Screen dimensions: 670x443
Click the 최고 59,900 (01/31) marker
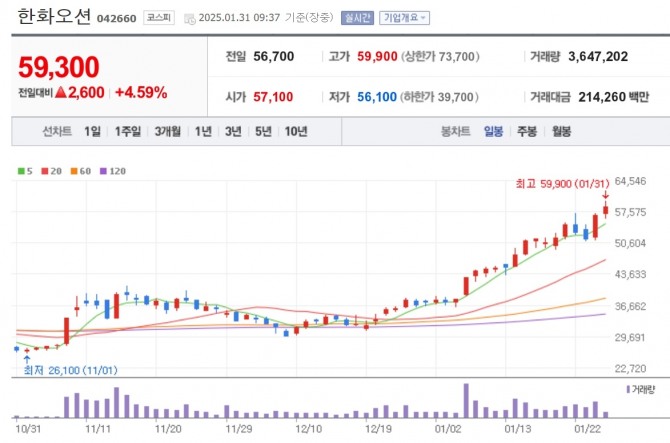[x=562, y=184]
